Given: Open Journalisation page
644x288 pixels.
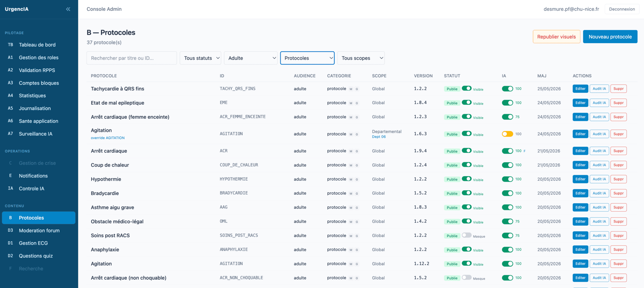Looking at the screenshot, I should [x=38, y=108].
